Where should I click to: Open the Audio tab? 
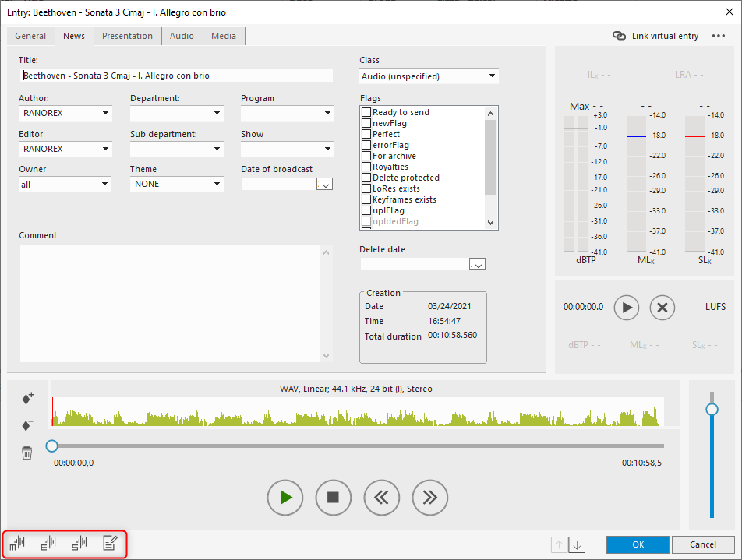coord(182,36)
